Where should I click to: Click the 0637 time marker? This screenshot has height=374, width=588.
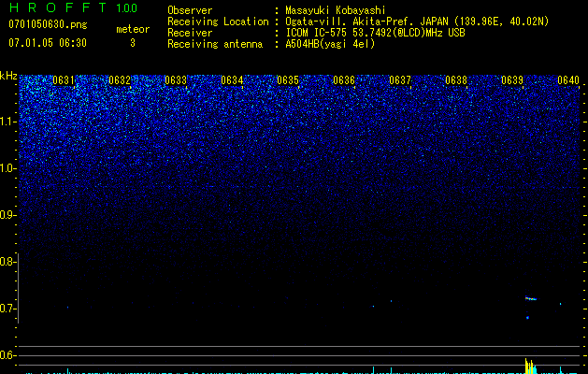400,80
